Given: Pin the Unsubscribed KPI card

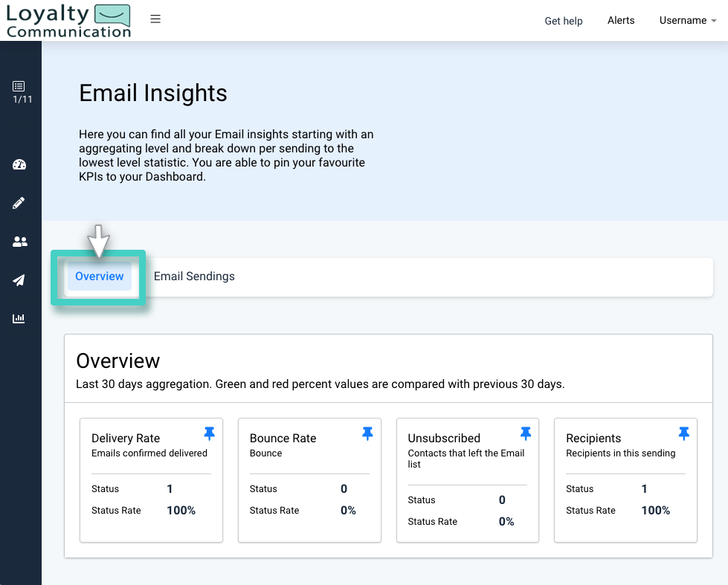Looking at the screenshot, I should pos(526,433).
